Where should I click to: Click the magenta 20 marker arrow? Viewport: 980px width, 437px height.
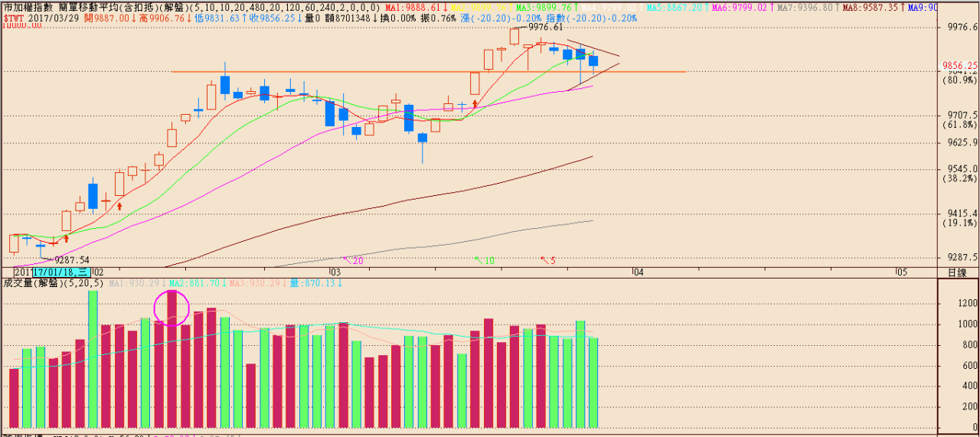354,261
